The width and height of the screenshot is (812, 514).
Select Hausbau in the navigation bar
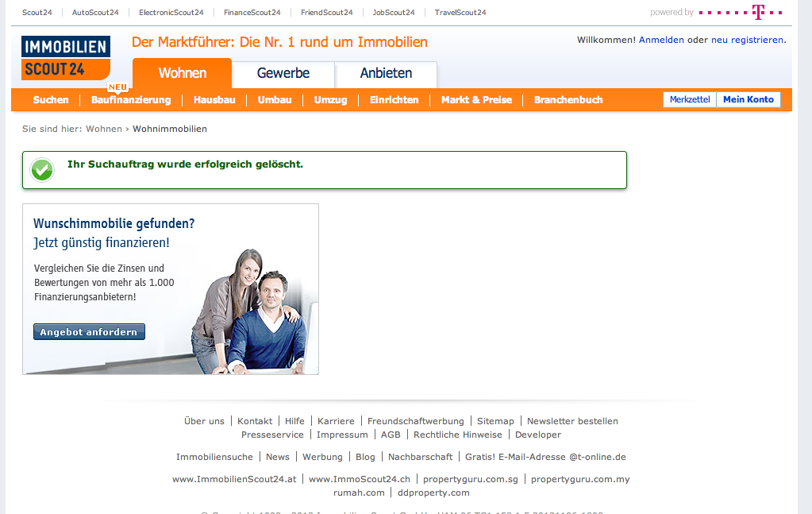click(x=214, y=100)
